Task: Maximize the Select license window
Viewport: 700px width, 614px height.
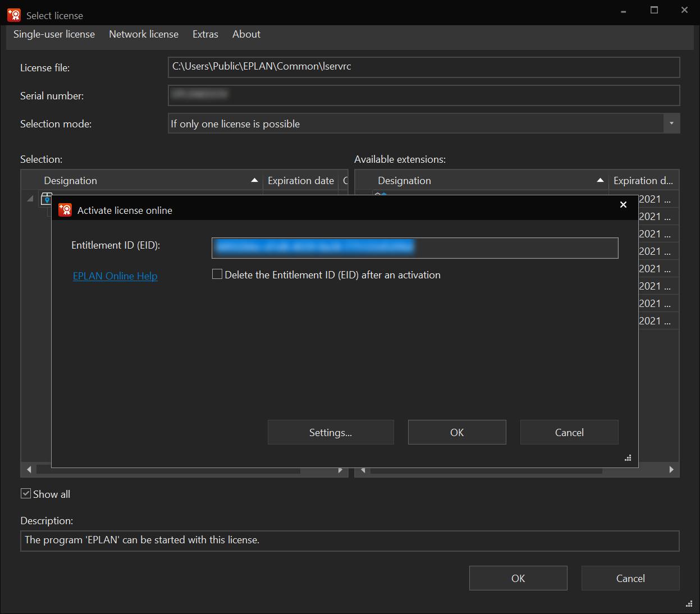Action: (654, 10)
